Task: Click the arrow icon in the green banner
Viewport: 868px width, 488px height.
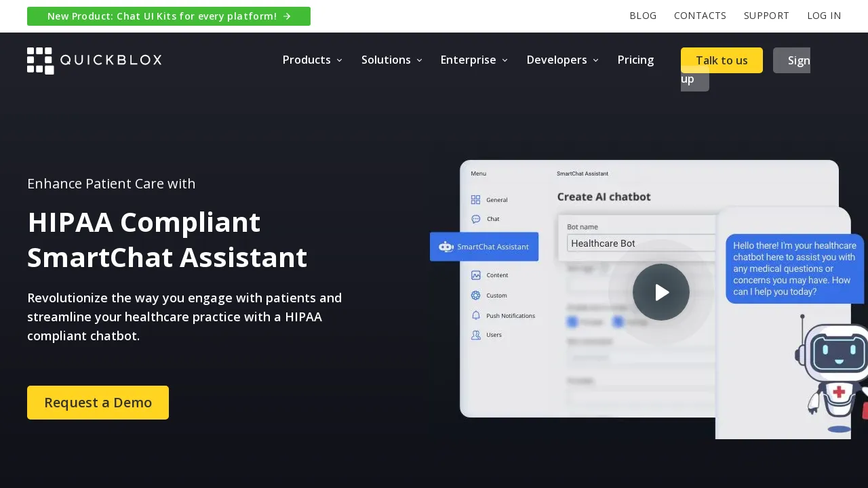Action: [285, 16]
